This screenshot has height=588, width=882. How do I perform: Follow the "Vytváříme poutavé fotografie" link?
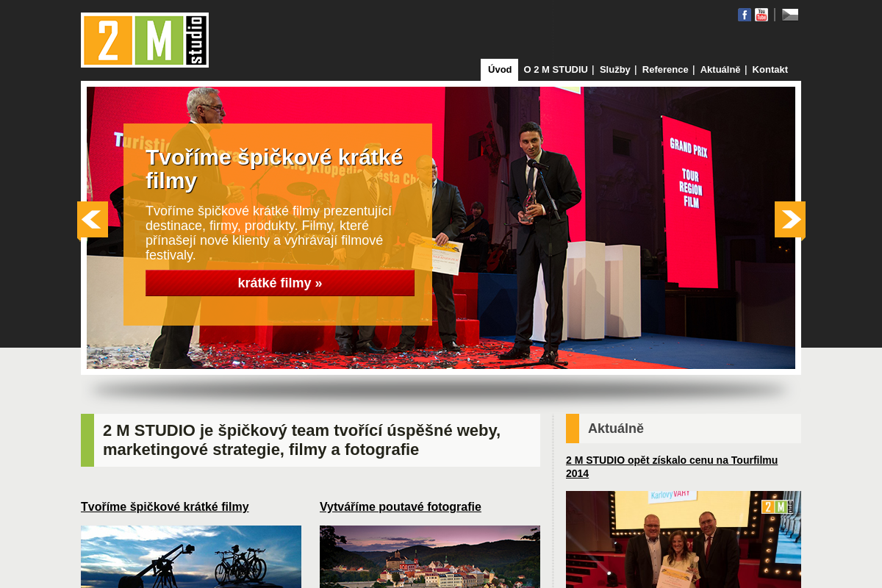click(401, 506)
